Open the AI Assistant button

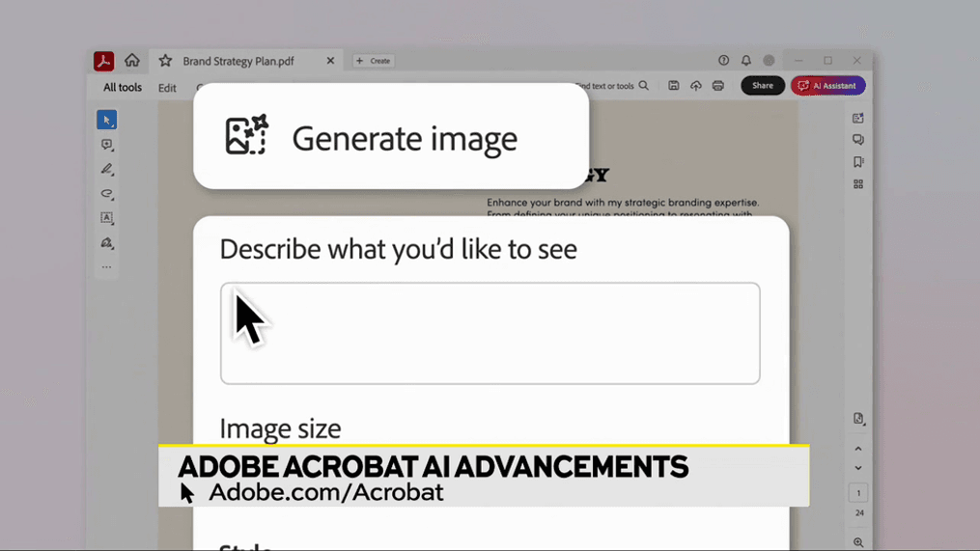coord(828,86)
